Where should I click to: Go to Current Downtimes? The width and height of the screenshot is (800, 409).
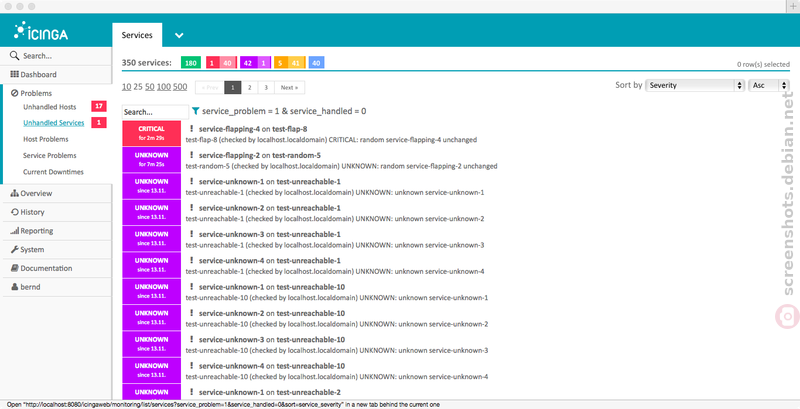point(53,172)
